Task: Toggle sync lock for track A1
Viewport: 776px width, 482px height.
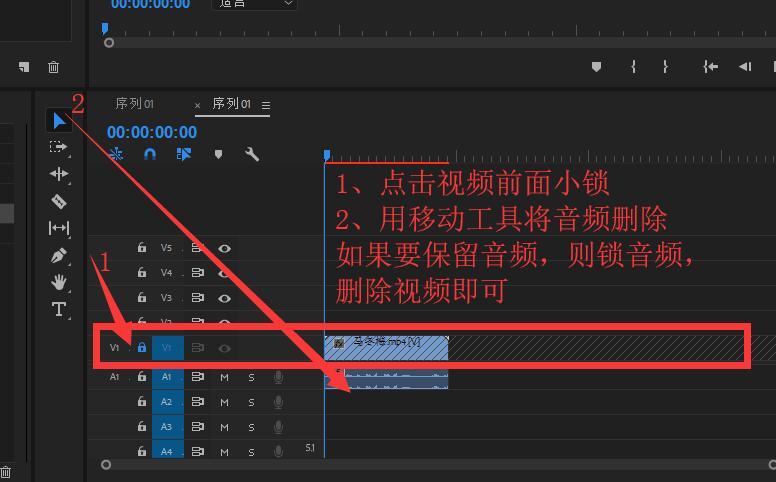Action: (x=198, y=377)
